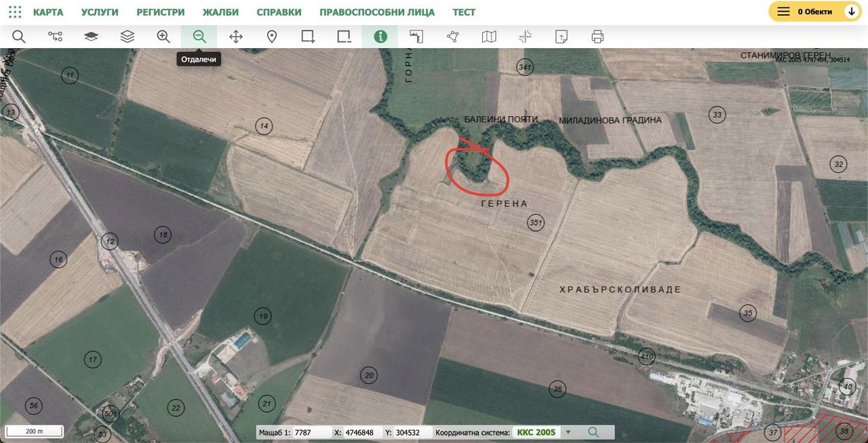Click parcel label 32 on map
This screenshot has width=868, height=443.
tap(839, 163)
